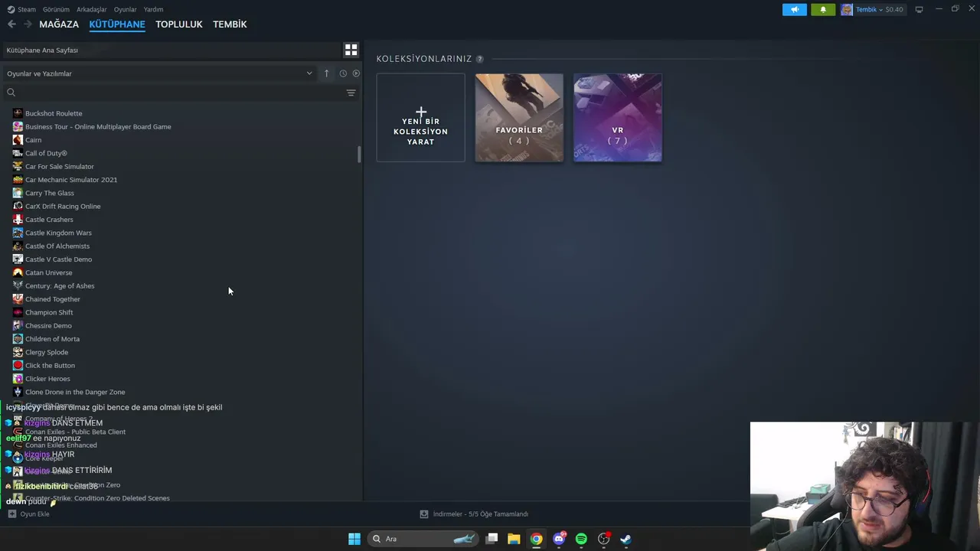Screen dimensions: 980x551
Task: Select the KÜTÜPHANE tab
Action: pyautogui.click(x=117, y=24)
